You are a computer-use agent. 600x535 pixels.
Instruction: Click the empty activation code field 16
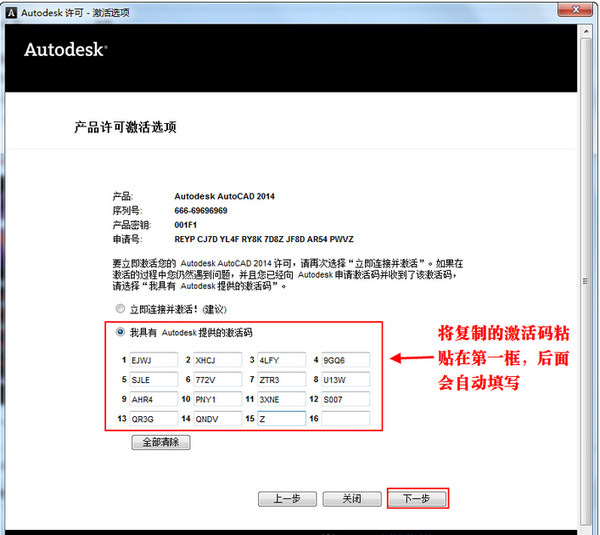click(346, 419)
